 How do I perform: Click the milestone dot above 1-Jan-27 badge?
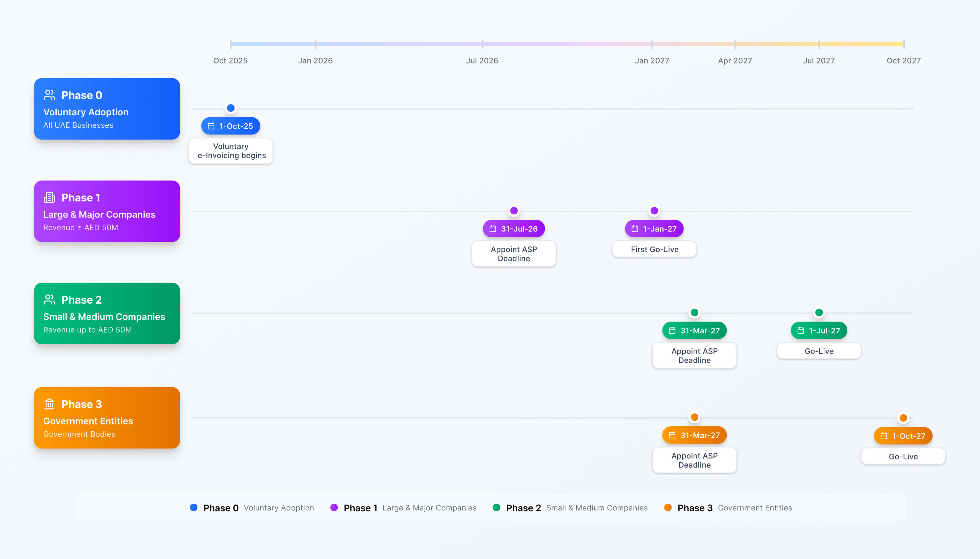coord(654,210)
